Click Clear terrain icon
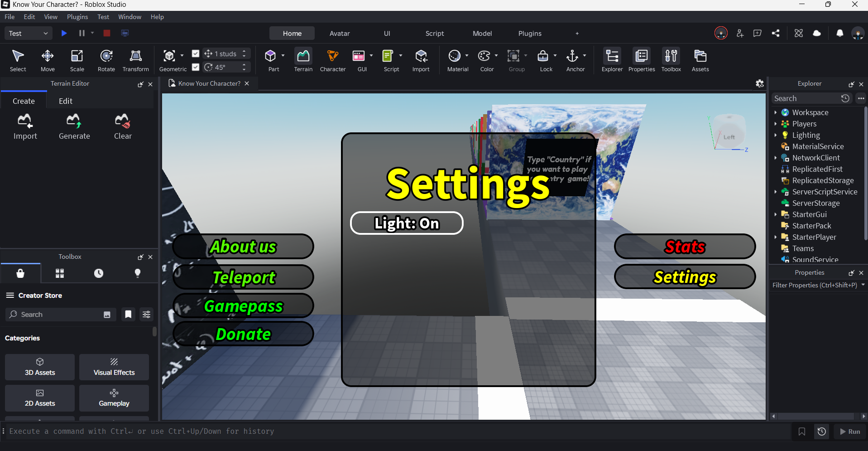Screen dimensions: 868x451 click(123, 127)
